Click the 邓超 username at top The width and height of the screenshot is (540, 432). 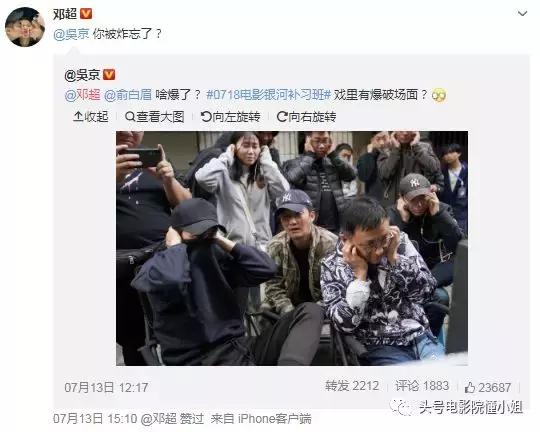[65, 14]
